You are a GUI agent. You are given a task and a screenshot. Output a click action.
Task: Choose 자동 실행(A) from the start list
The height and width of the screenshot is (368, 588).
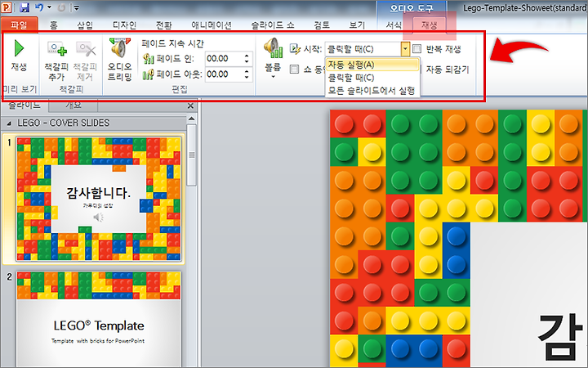pyautogui.click(x=372, y=65)
